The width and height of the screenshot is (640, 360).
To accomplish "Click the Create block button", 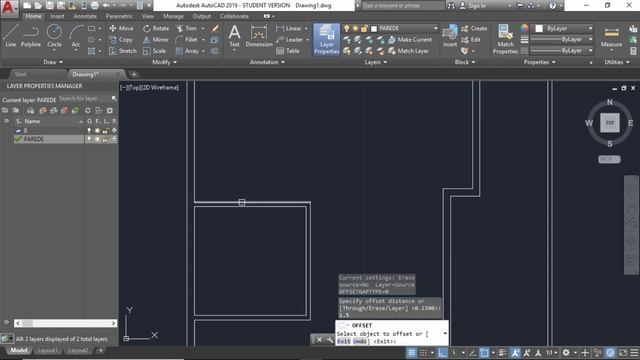I will coord(474,29).
